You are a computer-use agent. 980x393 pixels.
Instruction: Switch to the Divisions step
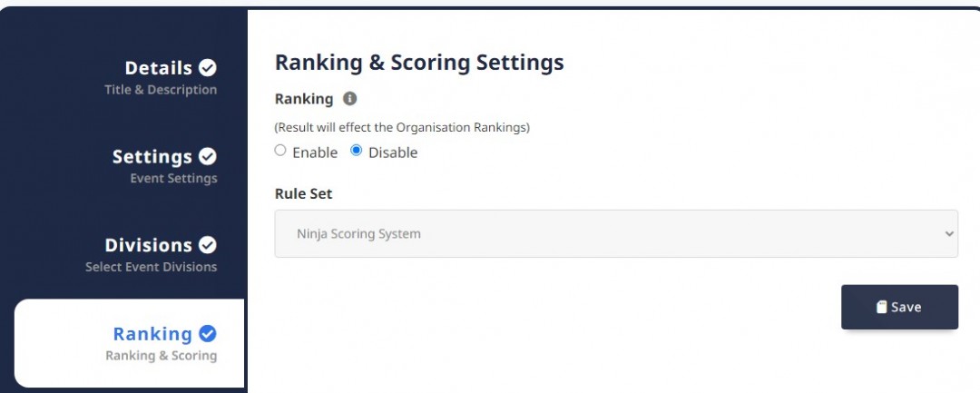point(149,246)
